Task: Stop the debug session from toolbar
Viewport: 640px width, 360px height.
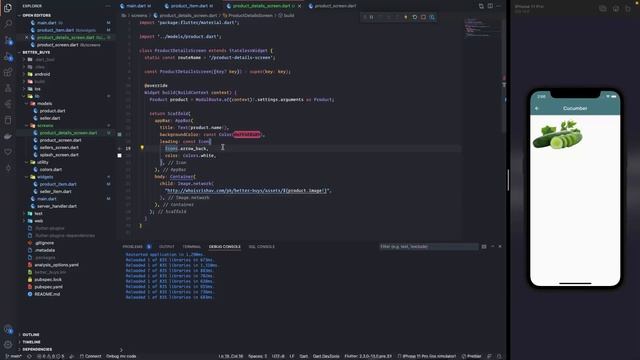Action: [423, 17]
